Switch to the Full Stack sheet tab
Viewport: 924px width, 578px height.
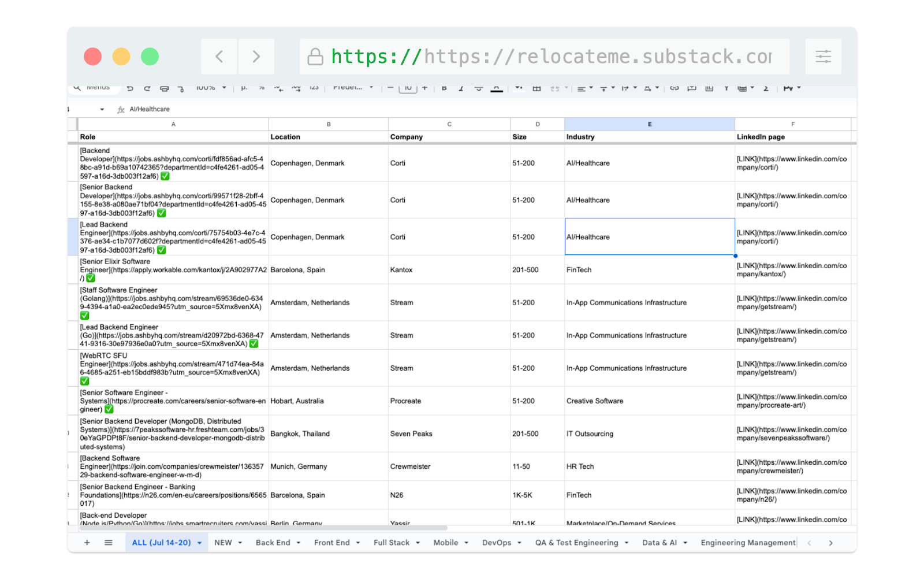392,543
